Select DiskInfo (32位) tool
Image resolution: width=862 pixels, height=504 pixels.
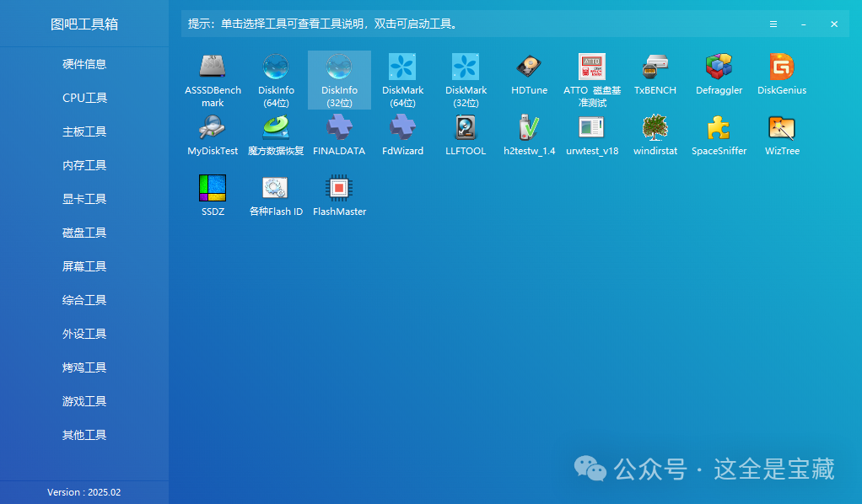[x=339, y=80]
